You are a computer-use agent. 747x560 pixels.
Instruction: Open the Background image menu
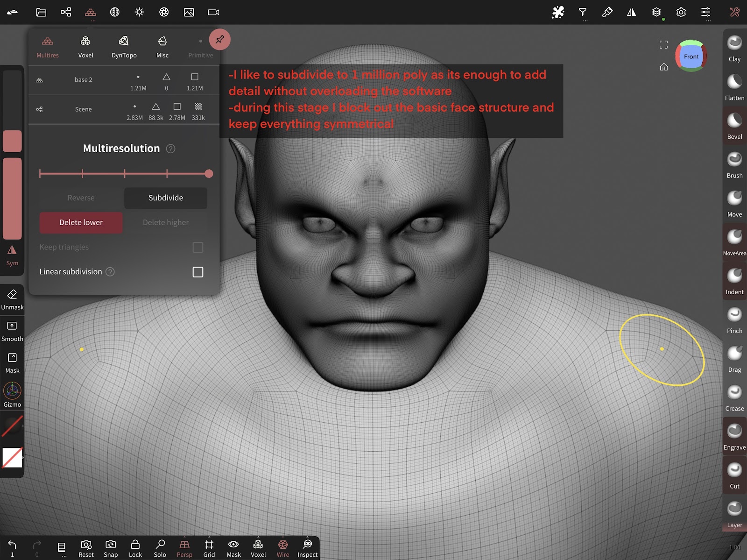click(x=189, y=12)
